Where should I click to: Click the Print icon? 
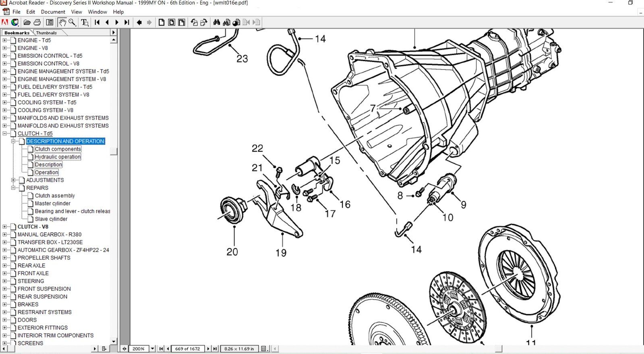(x=37, y=22)
